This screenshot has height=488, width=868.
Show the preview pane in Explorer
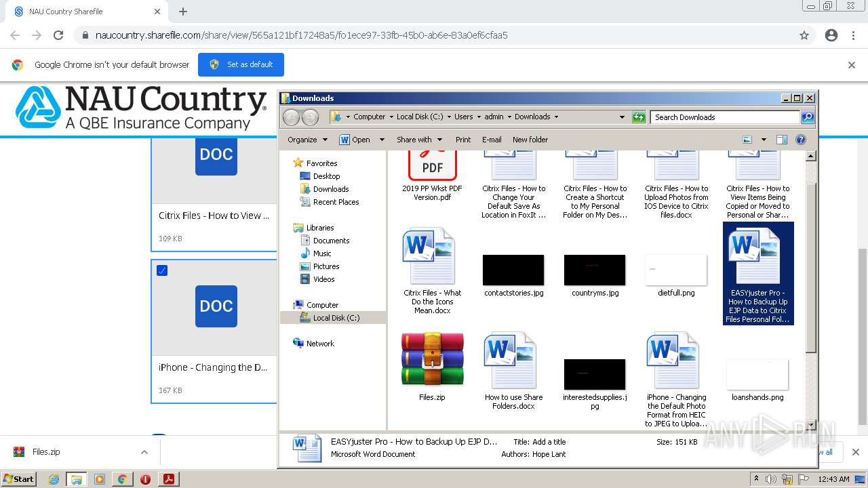(781, 140)
